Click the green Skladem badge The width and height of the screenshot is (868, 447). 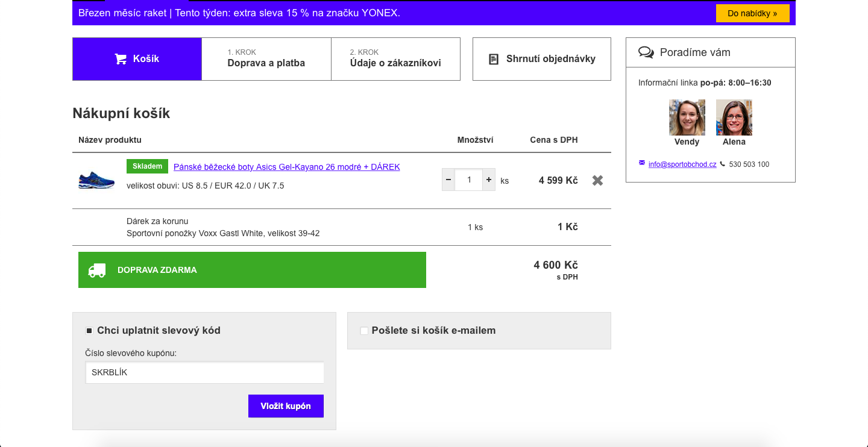pos(147,166)
